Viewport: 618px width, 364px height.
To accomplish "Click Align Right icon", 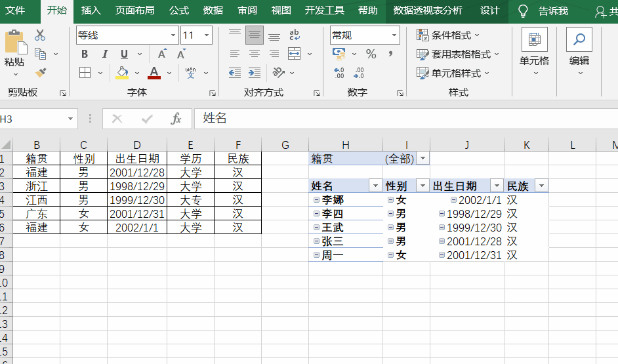I will (x=274, y=54).
